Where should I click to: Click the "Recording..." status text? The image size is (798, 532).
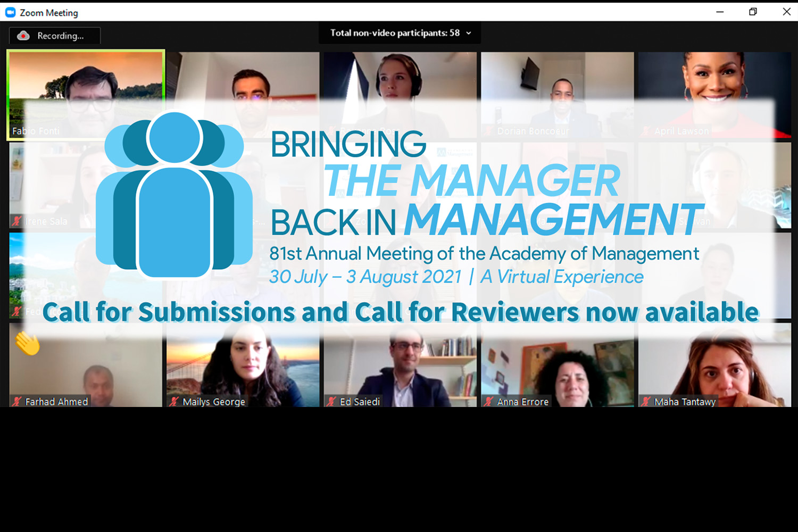[61, 36]
